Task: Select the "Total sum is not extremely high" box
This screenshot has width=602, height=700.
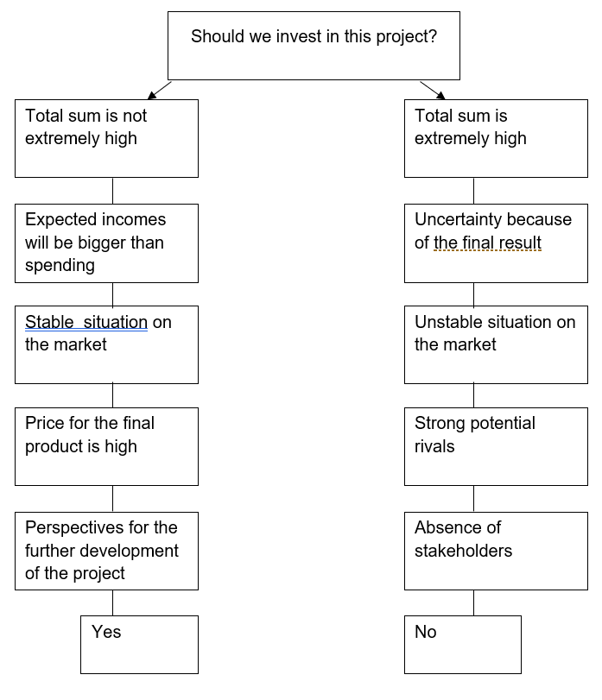Action: 106,138
